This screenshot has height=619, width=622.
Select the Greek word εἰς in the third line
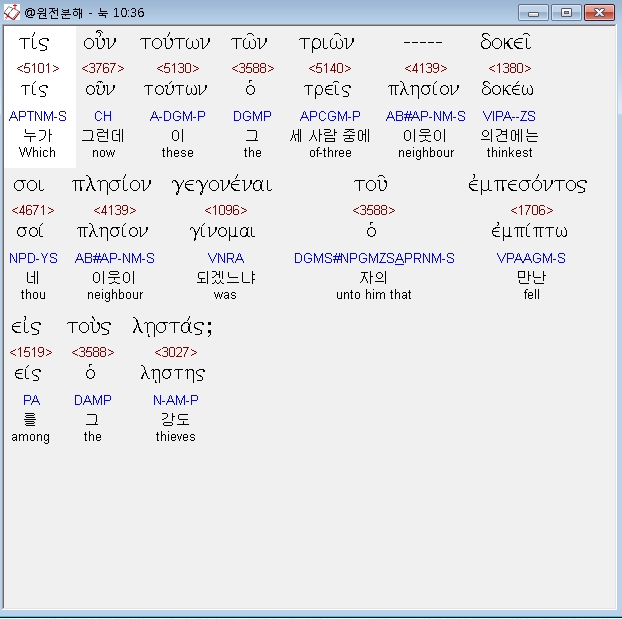coord(26,327)
